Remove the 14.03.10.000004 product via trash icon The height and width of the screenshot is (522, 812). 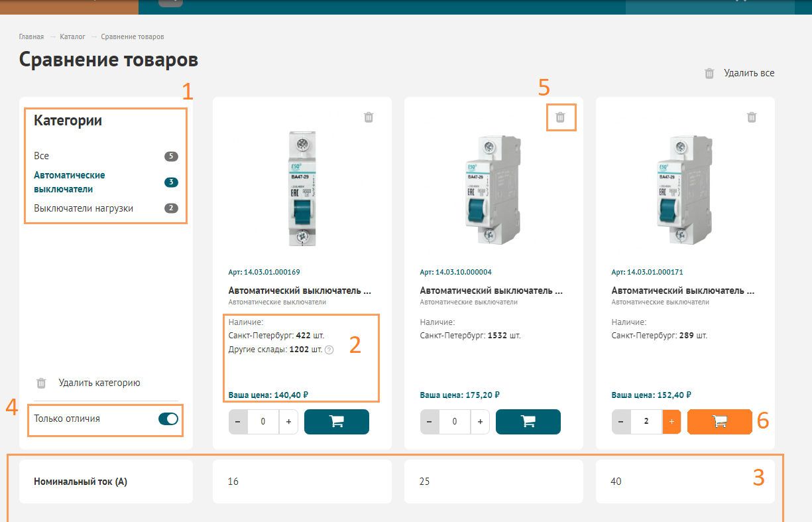[560, 117]
